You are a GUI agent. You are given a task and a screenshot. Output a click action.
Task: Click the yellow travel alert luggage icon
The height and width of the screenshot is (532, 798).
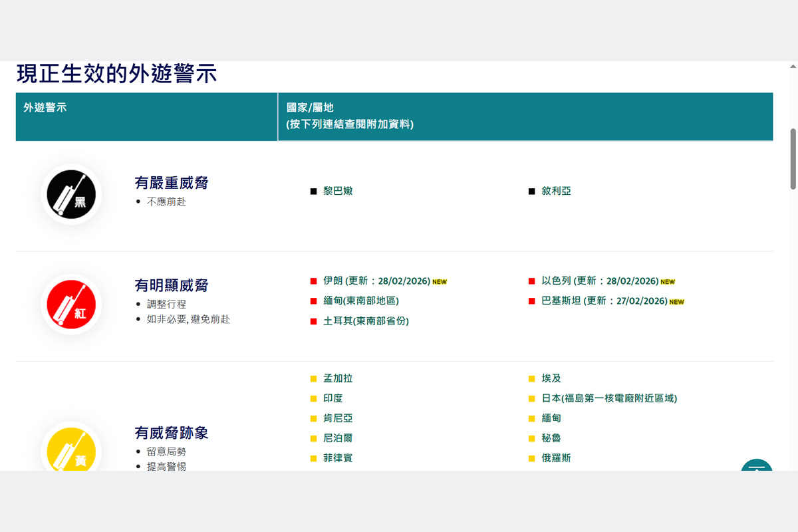tap(71, 450)
